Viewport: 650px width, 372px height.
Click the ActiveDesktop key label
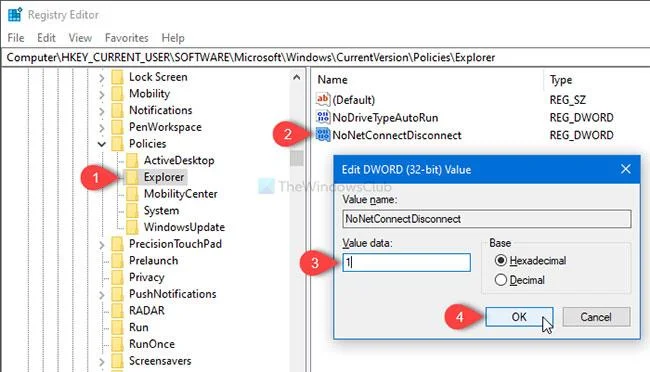click(179, 160)
